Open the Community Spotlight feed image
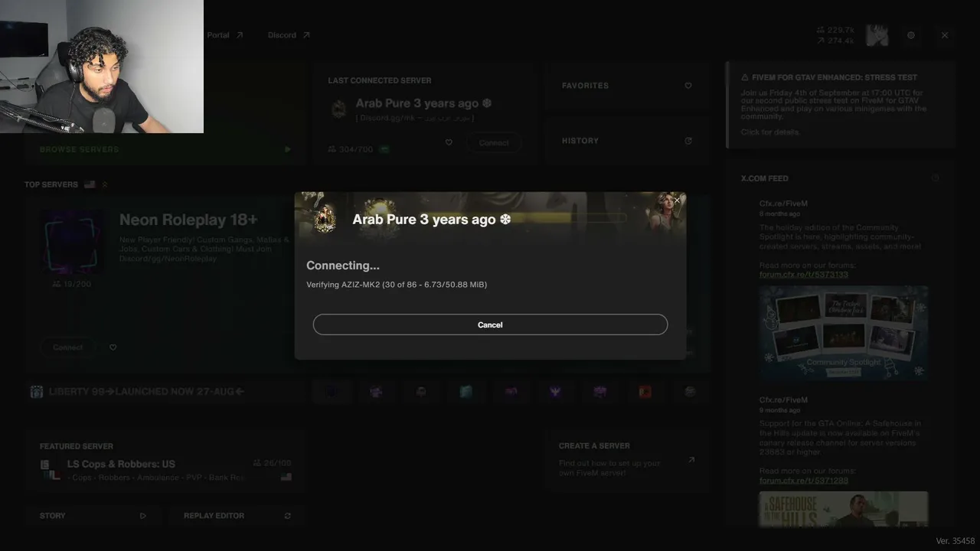This screenshot has height=551, width=980. pyautogui.click(x=844, y=333)
